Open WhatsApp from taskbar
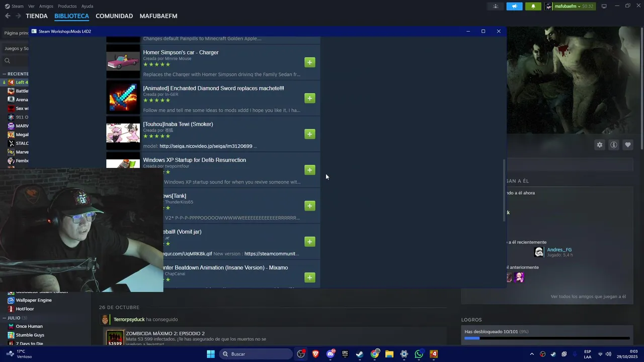Image resolution: width=644 pixels, height=362 pixels. coord(419,354)
